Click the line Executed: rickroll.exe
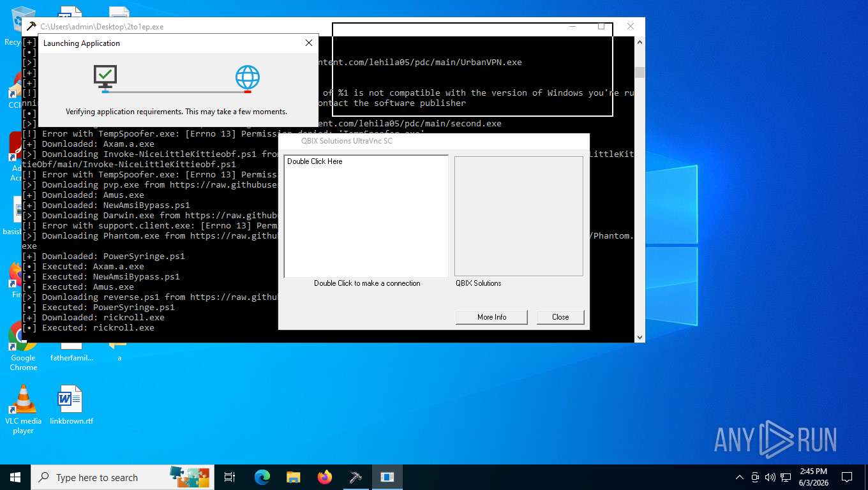 pyautogui.click(x=88, y=328)
